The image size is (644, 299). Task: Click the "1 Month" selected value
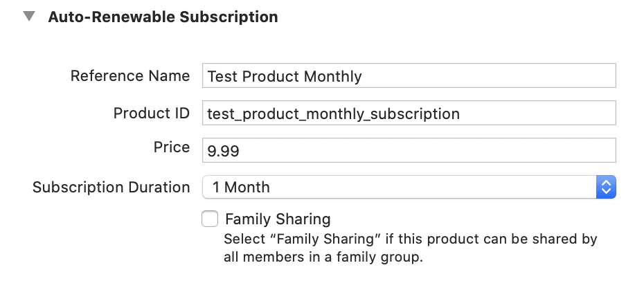[241, 188]
